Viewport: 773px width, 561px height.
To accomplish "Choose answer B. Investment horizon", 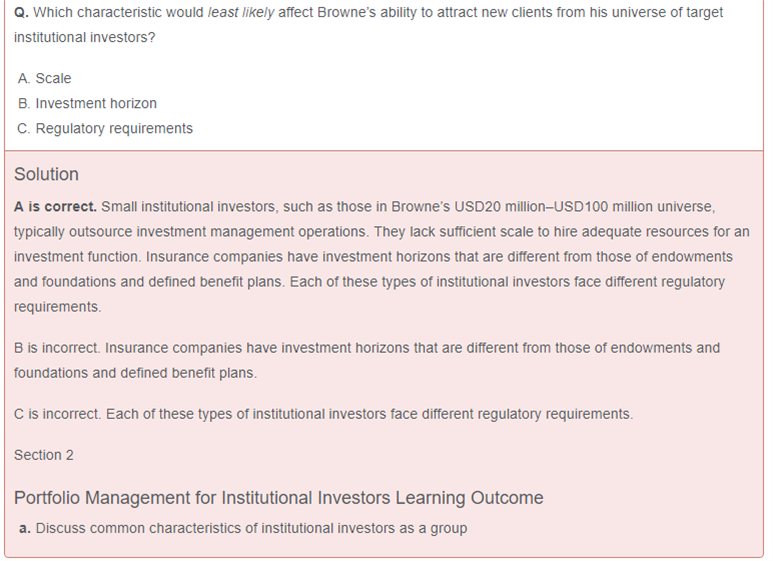I will coord(87,103).
